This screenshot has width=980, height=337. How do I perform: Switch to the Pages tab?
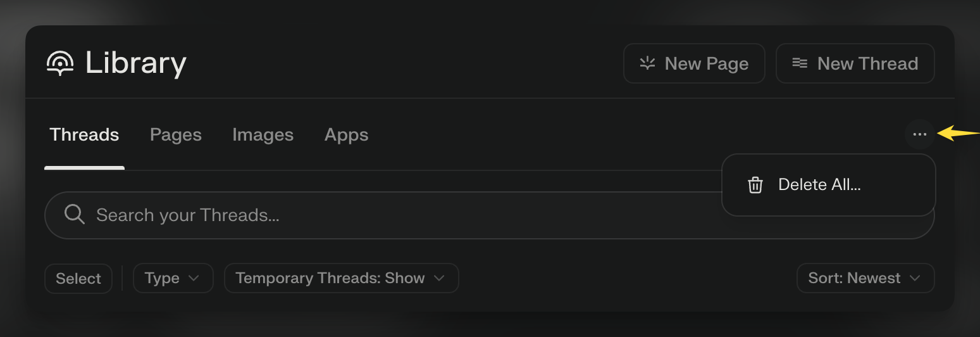[x=176, y=135]
